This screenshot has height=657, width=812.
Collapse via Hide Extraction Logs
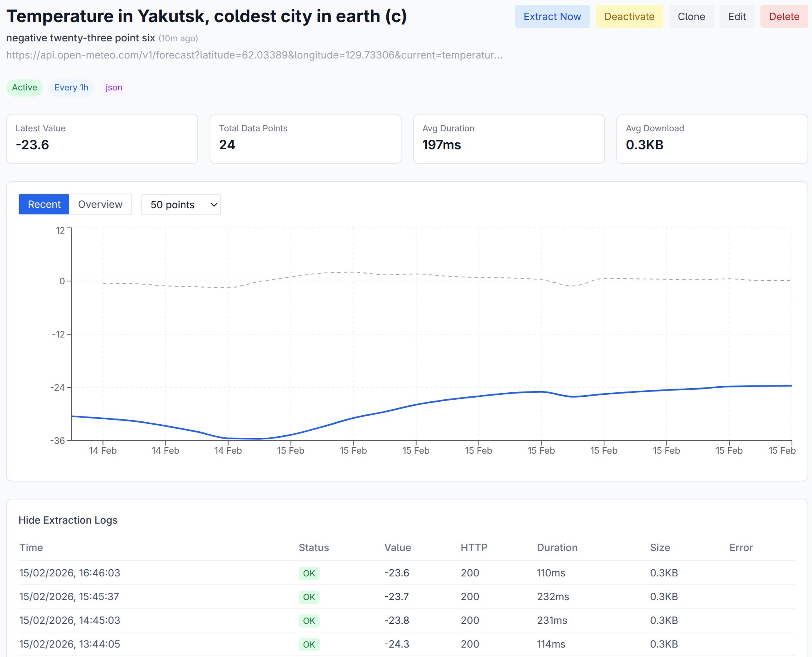point(68,520)
